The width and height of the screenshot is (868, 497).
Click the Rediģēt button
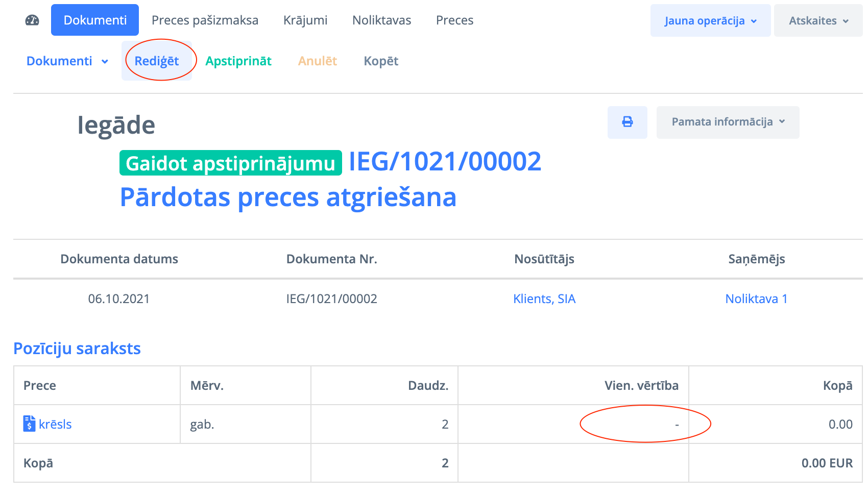157,61
